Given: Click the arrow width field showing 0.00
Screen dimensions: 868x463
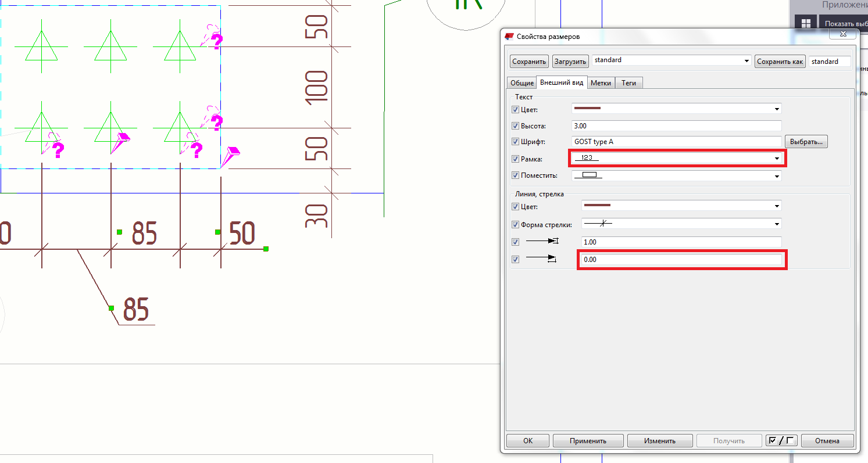Looking at the screenshot, I should (681, 260).
